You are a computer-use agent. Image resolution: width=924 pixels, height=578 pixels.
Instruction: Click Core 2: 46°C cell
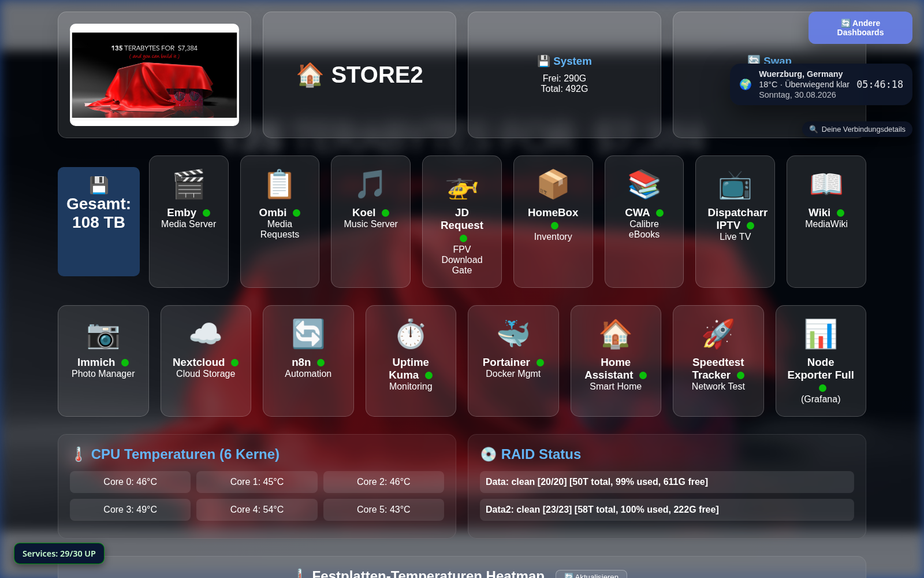(383, 481)
